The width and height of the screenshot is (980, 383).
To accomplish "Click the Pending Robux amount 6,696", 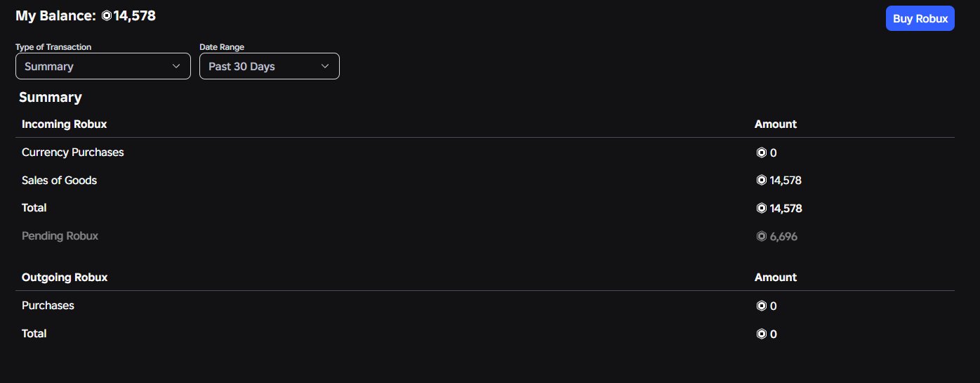I will (783, 237).
